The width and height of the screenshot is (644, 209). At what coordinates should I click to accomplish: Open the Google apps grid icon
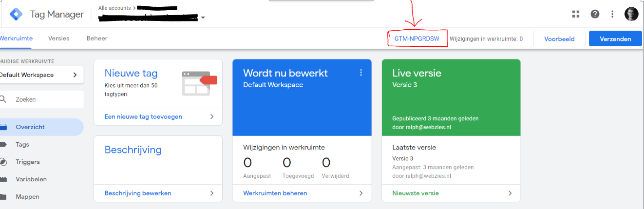click(576, 14)
